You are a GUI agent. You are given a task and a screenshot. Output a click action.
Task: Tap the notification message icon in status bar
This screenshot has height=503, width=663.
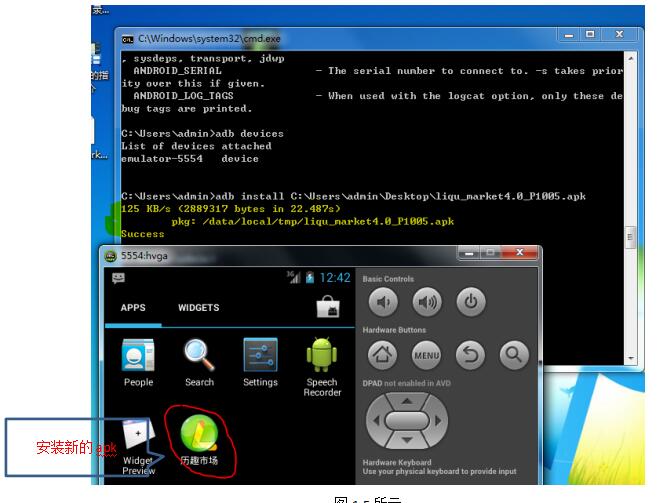[118, 278]
